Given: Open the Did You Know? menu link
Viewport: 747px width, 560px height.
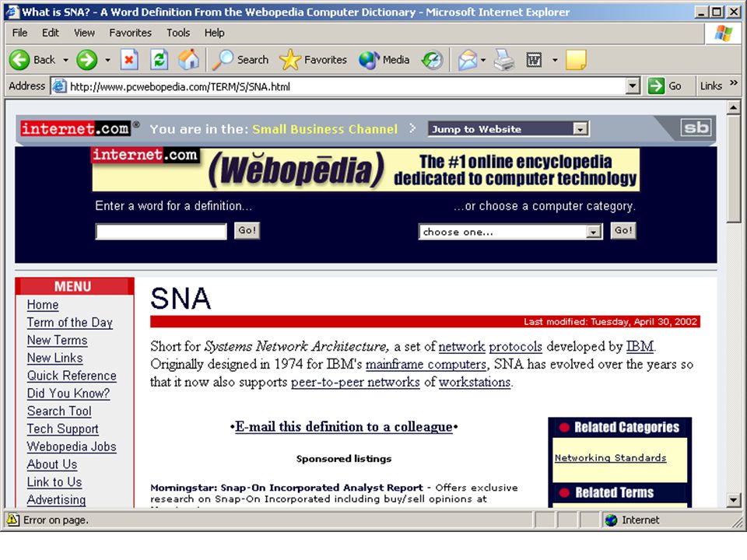Looking at the screenshot, I should click(68, 394).
